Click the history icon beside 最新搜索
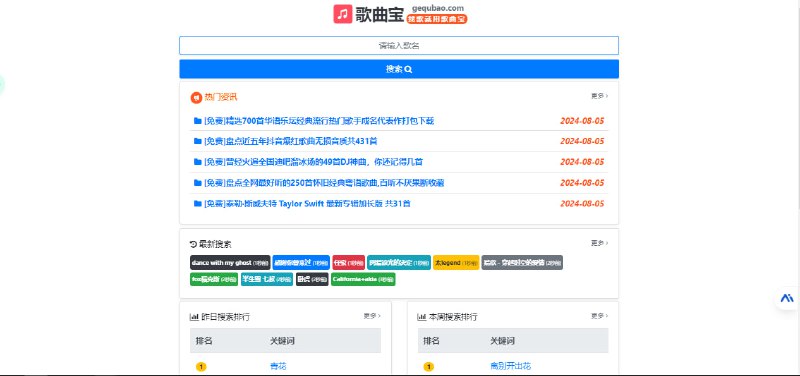Viewport: 800px width, 376px height. tap(193, 244)
